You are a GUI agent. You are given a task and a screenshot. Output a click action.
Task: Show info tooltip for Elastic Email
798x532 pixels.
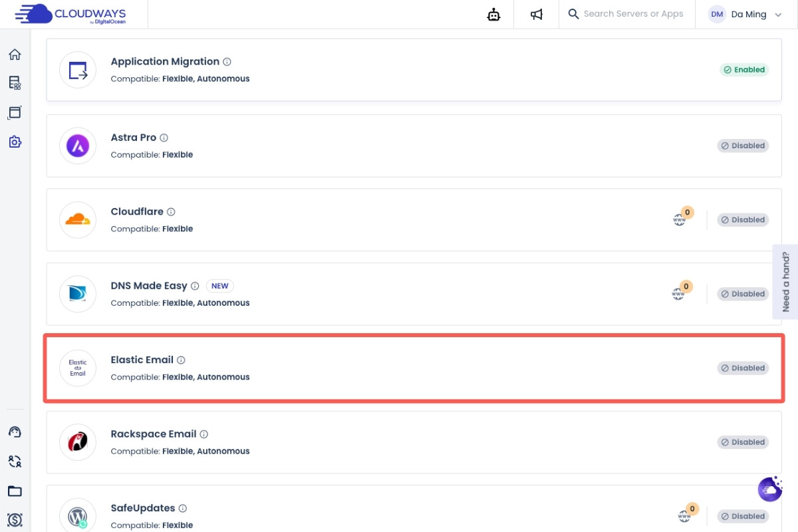(x=181, y=360)
